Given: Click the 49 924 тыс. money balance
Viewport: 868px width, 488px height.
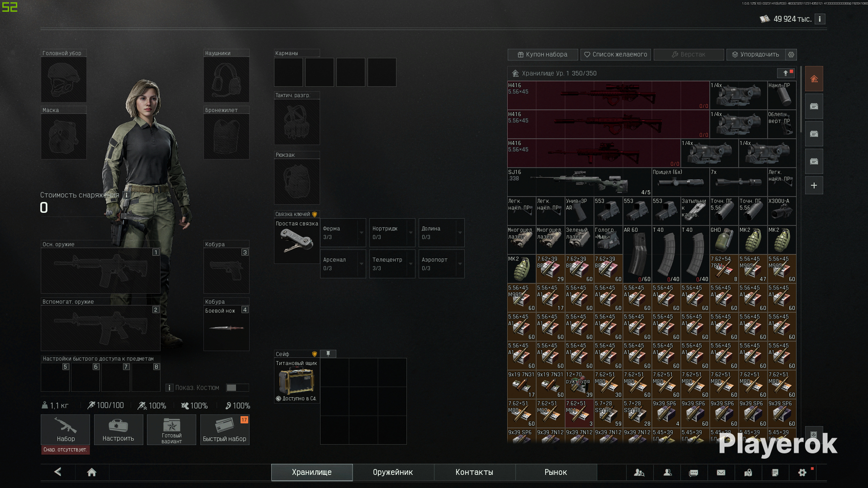Looking at the screenshot, I should (792, 19).
